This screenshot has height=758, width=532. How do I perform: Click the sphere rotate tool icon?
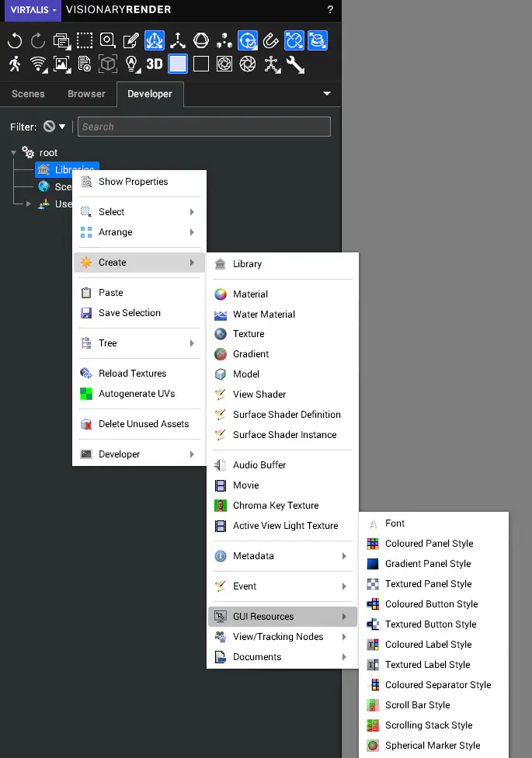coord(200,40)
